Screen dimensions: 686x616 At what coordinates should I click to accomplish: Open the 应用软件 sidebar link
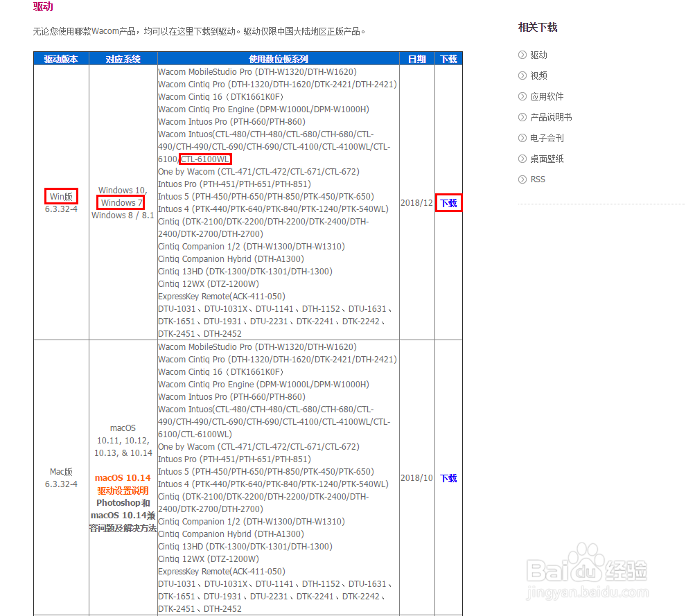tap(547, 97)
